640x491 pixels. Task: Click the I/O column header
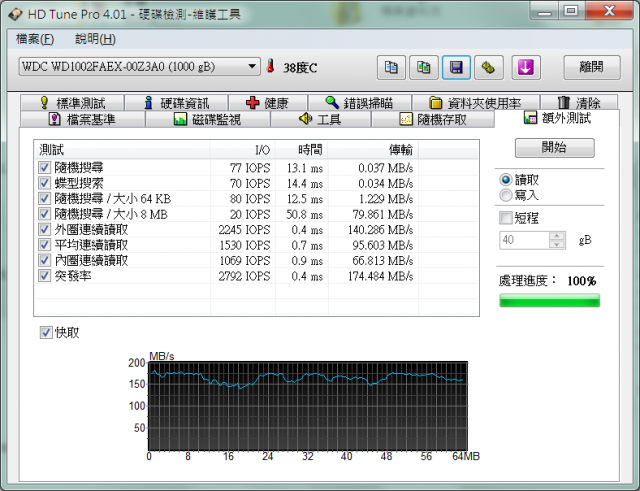[242, 150]
